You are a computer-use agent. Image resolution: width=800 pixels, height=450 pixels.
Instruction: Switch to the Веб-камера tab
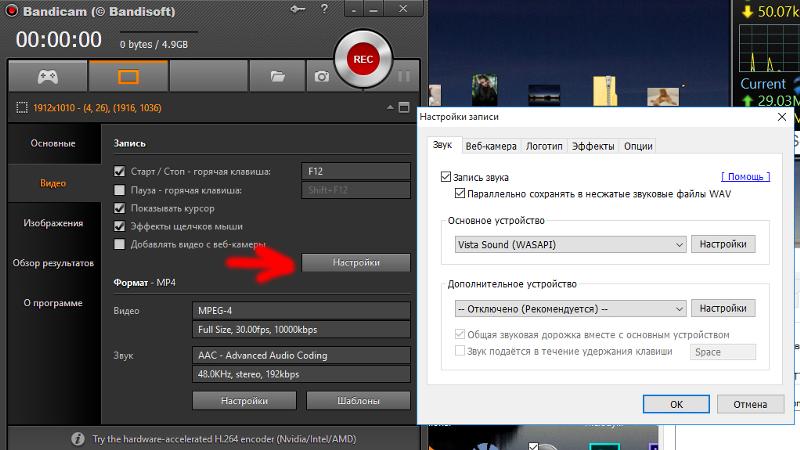coord(491,146)
